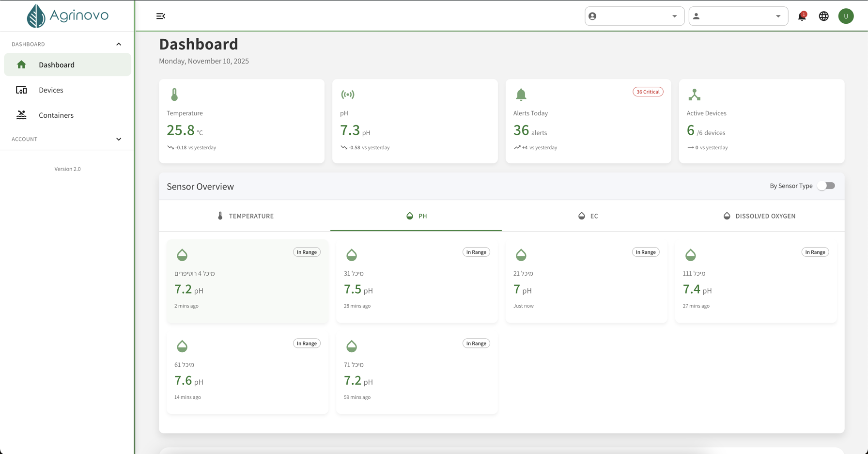Expand the ACCOUNT section
868x454 pixels.
click(x=119, y=139)
